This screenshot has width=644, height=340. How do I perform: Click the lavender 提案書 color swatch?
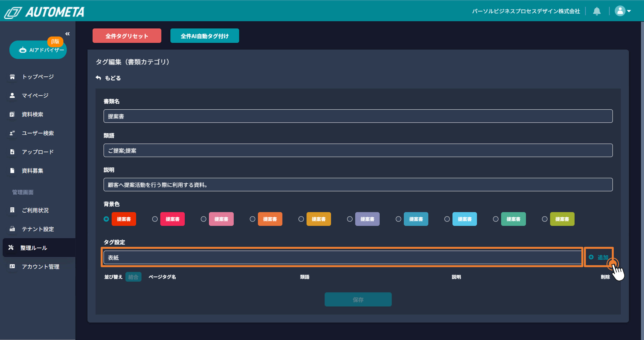point(367,219)
